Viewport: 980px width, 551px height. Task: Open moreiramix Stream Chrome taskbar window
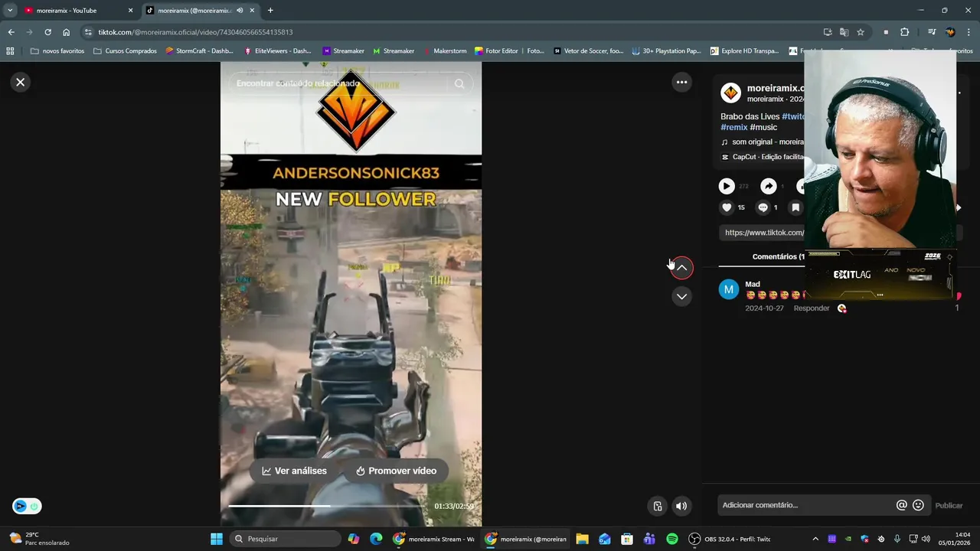433,539
